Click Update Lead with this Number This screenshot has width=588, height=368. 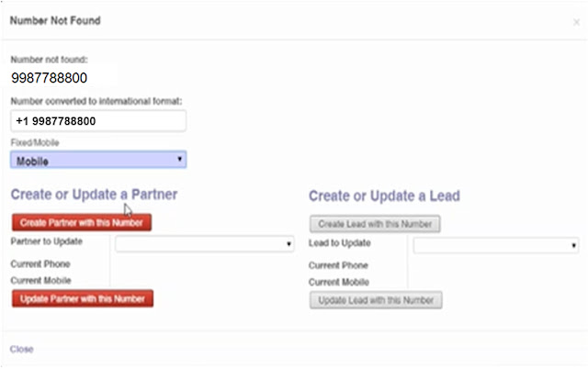tap(376, 300)
